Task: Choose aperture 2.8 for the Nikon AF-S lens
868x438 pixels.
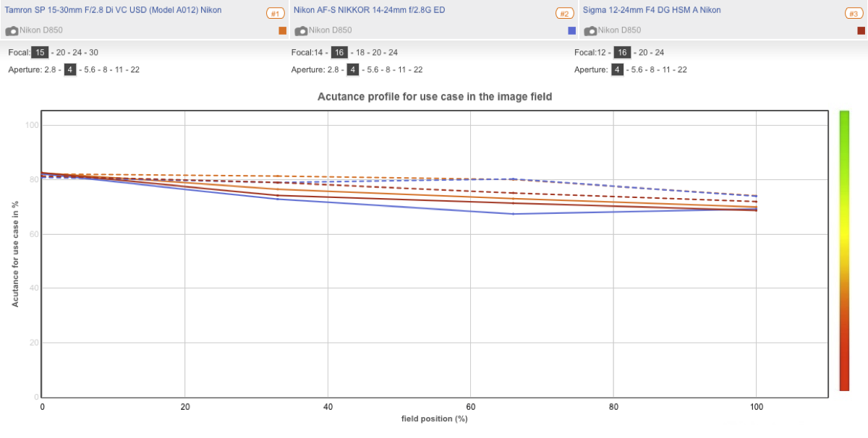Action: pyautogui.click(x=333, y=70)
